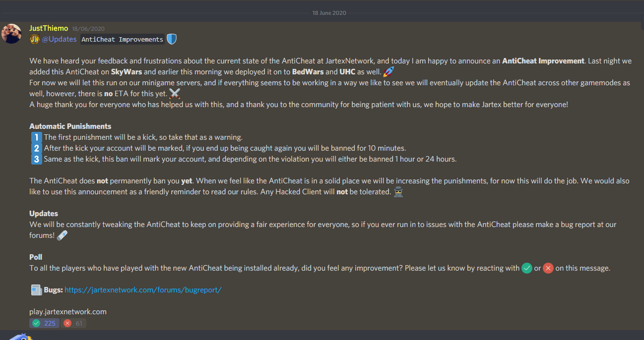644x340 pixels.
Task: Click the number 2 emoji
Action: 36,148
